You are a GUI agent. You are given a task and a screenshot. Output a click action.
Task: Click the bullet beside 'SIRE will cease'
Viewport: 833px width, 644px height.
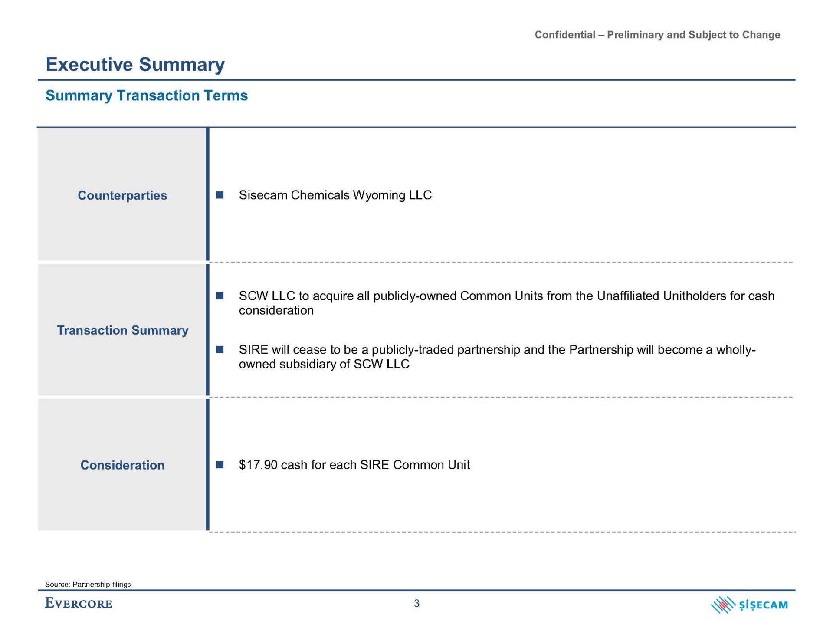click(x=220, y=350)
